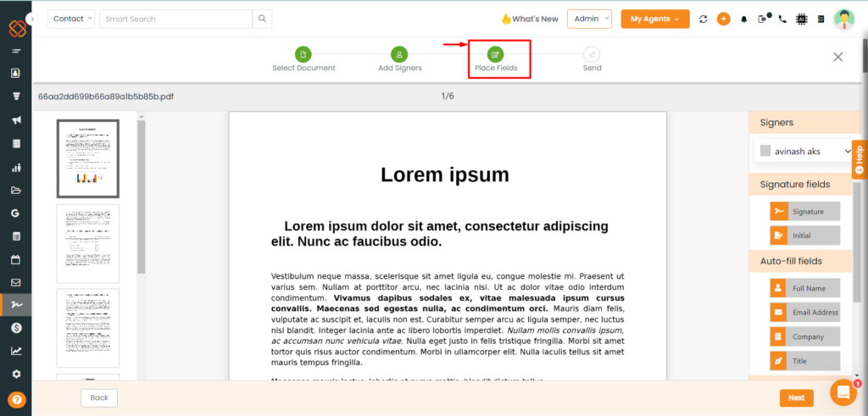Image resolution: width=868 pixels, height=416 pixels.
Task: Open the mobile SMS icon in header
Action: tap(764, 19)
